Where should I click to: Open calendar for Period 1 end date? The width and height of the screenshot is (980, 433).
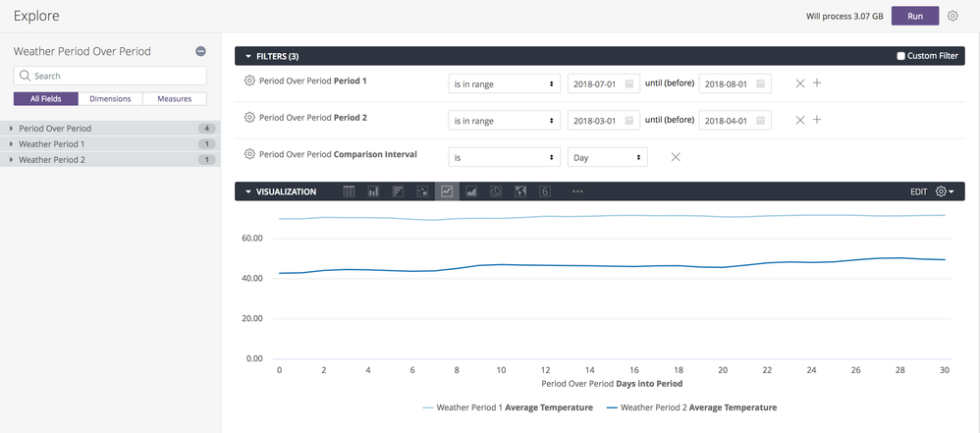coord(761,83)
